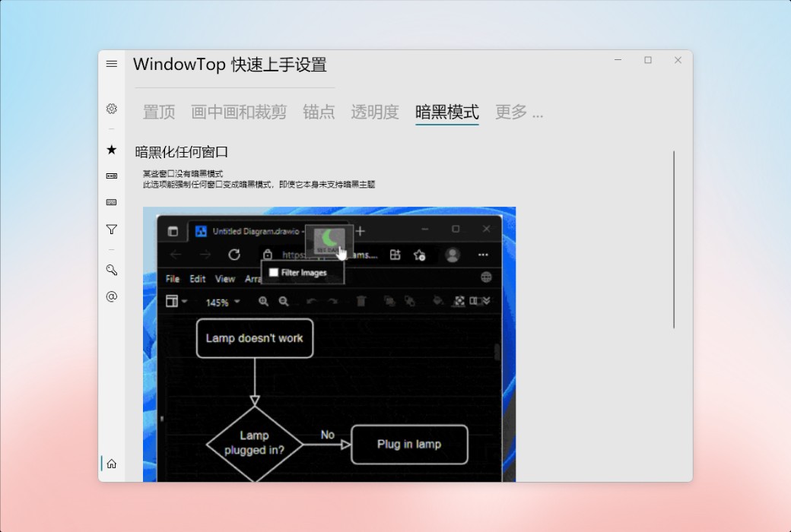Open the settings gear in sidebar

click(112, 109)
